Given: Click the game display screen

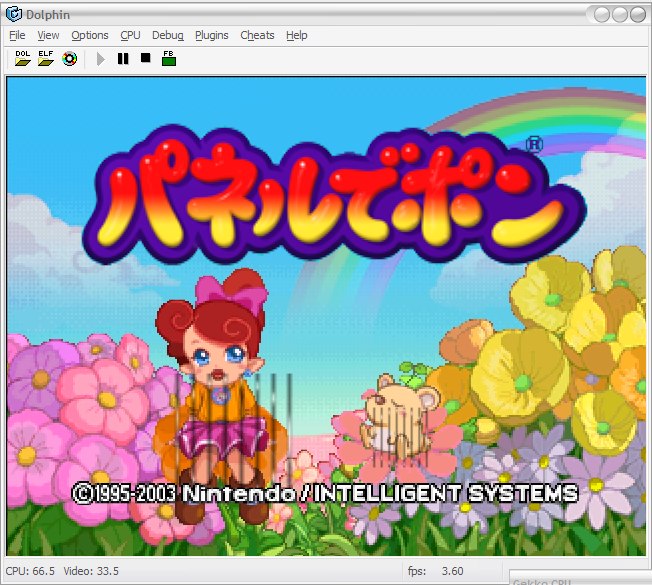Looking at the screenshot, I should click(x=326, y=316).
